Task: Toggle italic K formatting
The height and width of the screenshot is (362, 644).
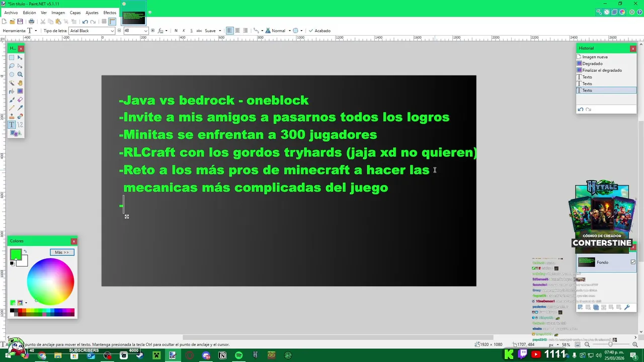Action: click(184, 31)
